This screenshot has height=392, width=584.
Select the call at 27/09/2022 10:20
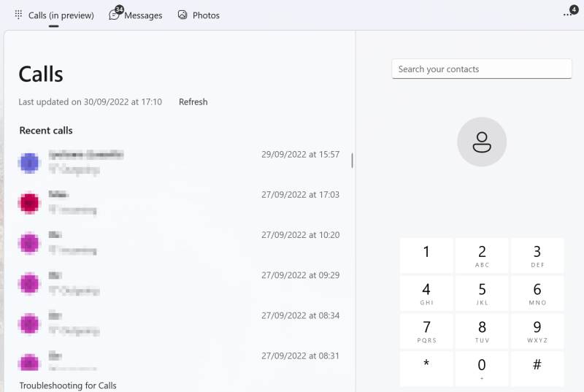(x=179, y=242)
